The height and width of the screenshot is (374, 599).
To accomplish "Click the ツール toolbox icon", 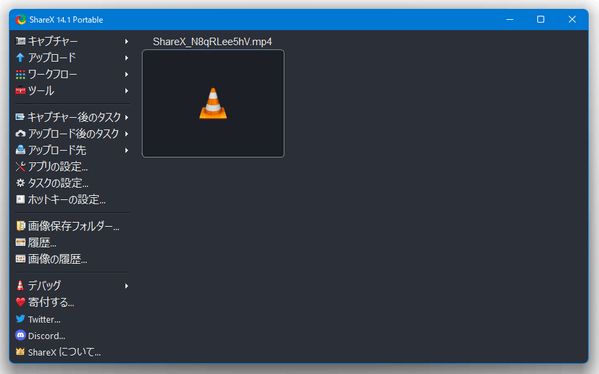I will pyautogui.click(x=20, y=91).
